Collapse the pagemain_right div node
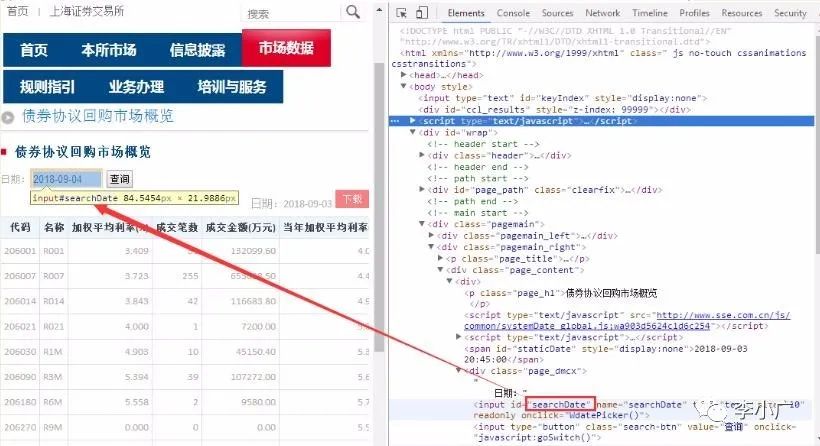This screenshot has width=820, height=446. click(431, 247)
